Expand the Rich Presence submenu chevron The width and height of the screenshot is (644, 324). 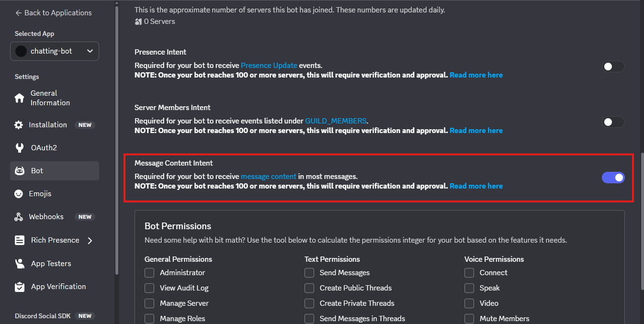[90, 240]
